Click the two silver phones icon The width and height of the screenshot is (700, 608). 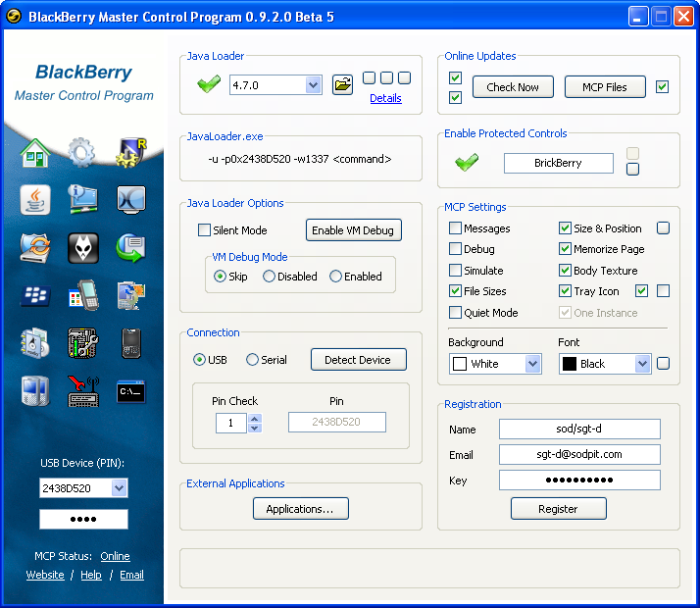click(x=35, y=391)
